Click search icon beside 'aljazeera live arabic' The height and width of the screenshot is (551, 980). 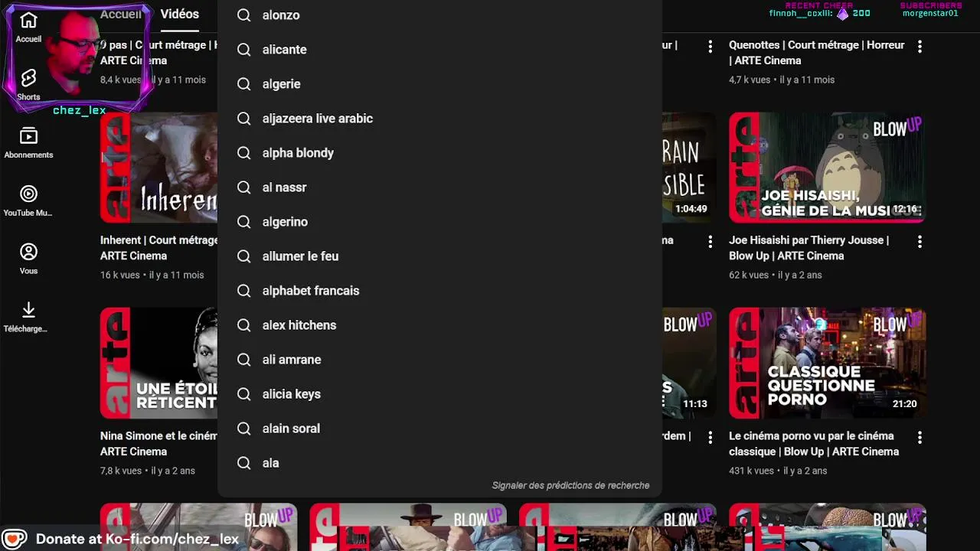(x=244, y=119)
